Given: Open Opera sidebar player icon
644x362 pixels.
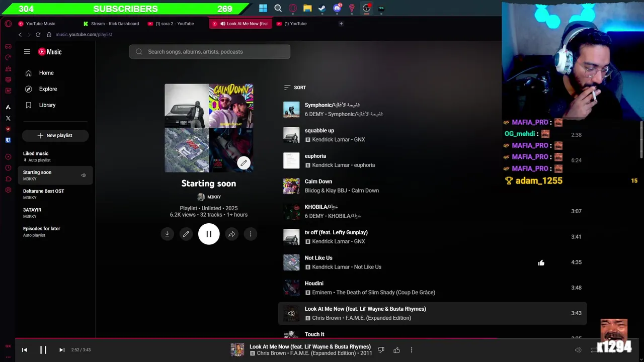Looking at the screenshot, I should tap(8, 157).
